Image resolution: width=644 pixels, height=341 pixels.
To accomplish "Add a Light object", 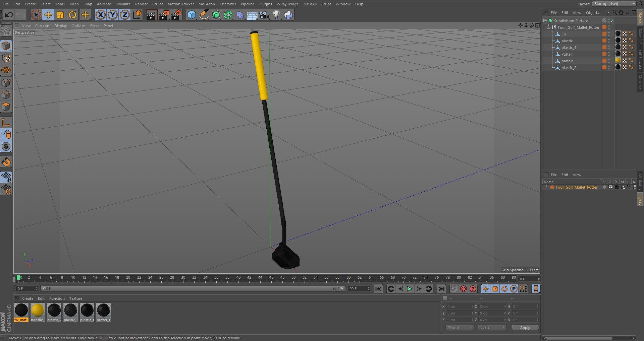I will pyautogui.click(x=276, y=15).
